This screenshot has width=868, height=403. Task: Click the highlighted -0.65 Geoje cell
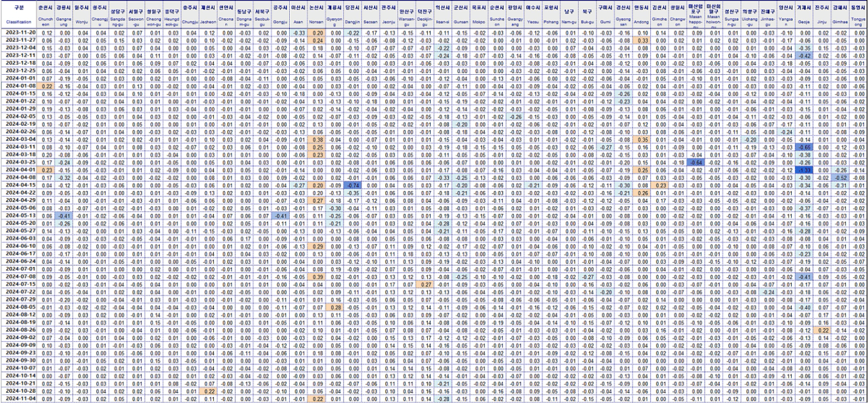pos(803,147)
